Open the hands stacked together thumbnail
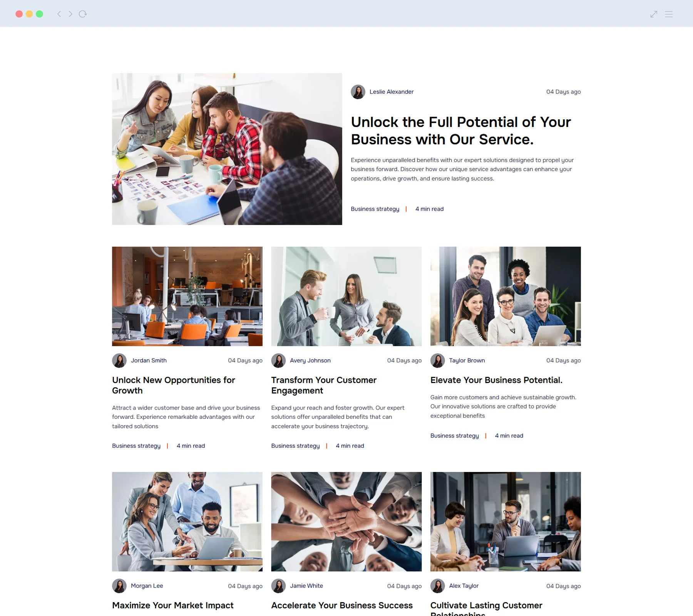This screenshot has height=616, width=693. 346,522
